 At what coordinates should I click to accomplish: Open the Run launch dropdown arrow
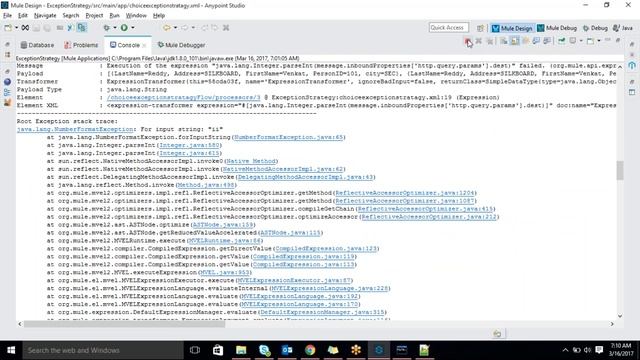coord(133,28)
